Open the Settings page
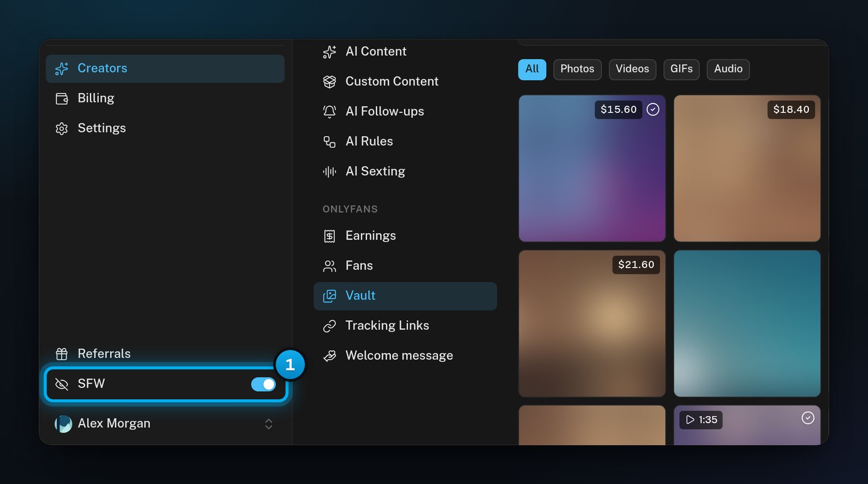868x484 pixels. [x=165, y=128]
